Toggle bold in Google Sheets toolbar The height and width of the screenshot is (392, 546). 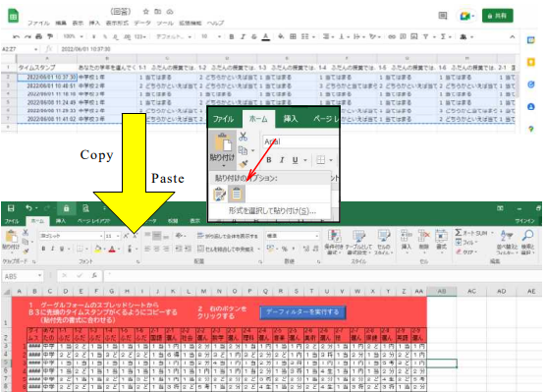click(232, 36)
